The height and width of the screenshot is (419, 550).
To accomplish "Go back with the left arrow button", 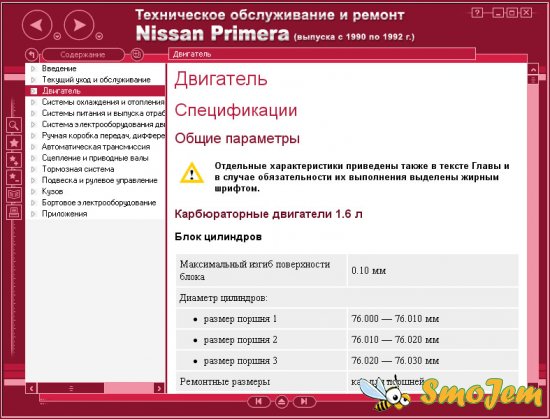I will 37,25.
